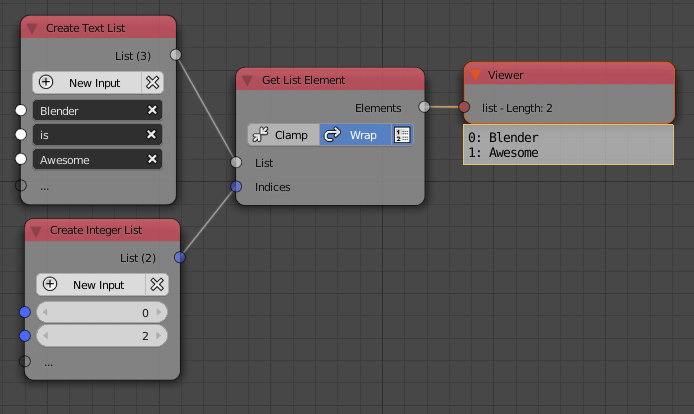The image size is (694, 414).
Task: Click the integer field showing 2
Action: (102, 336)
